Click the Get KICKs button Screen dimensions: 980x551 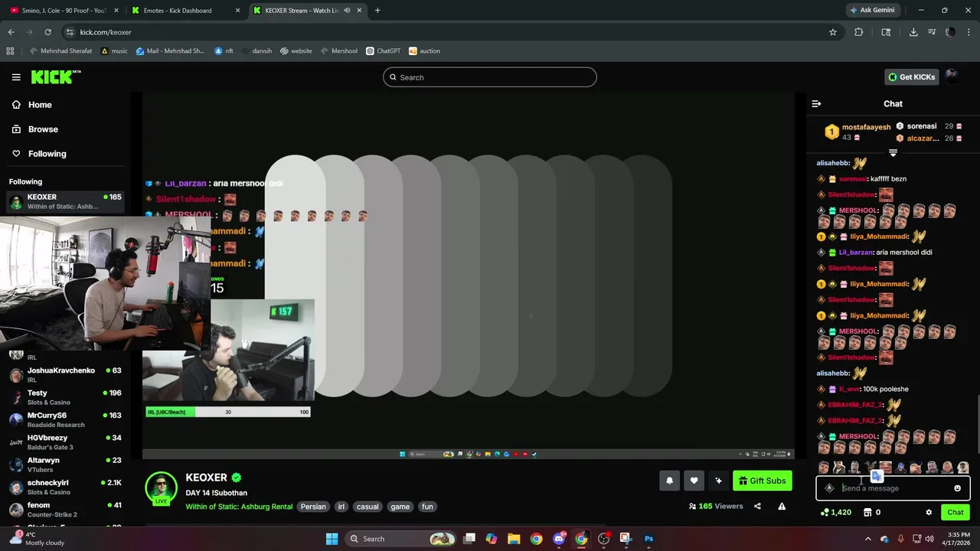[912, 77]
